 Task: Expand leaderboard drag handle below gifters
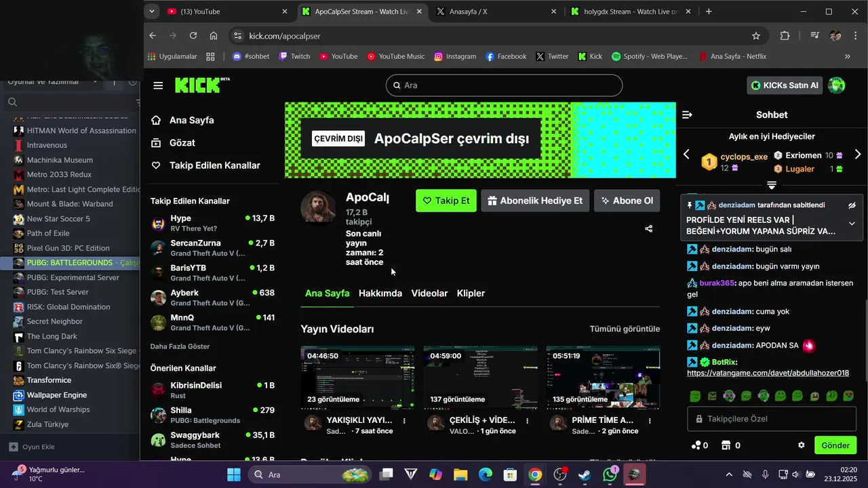(x=772, y=185)
